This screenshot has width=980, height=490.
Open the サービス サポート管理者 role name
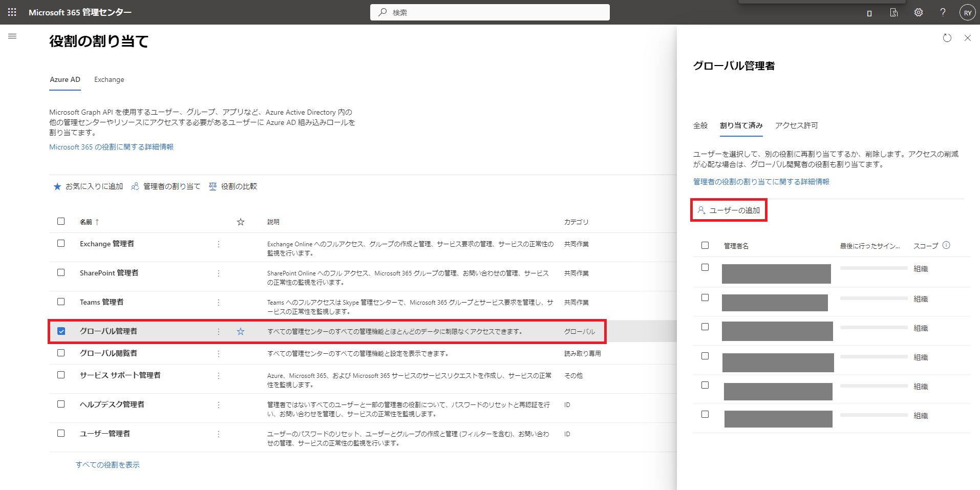(x=120, y=375)
